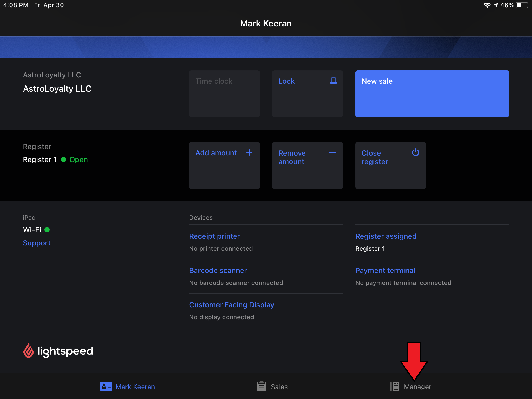Image resolution: width=532 pixels, height=399 pixels.
Task: Open Receipt printer settings
Action: (214, 236)
